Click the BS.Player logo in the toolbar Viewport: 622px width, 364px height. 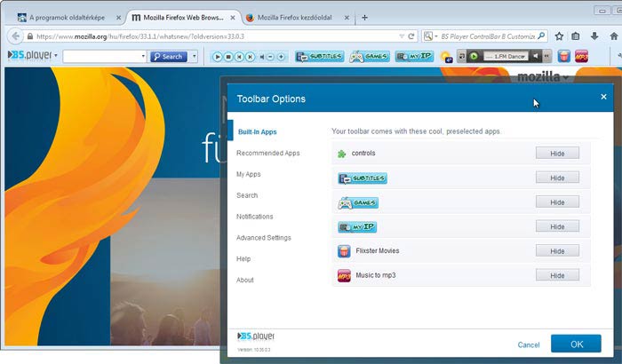pos(29,55)
